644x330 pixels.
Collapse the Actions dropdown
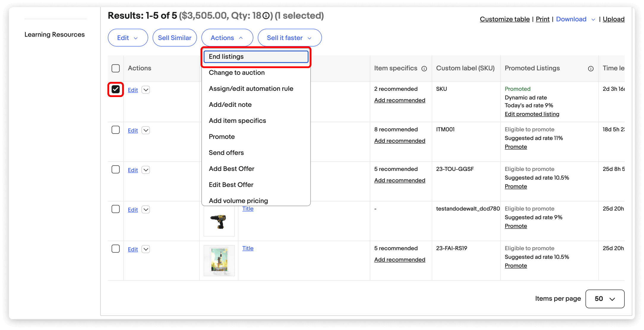[x=227, y=37]
